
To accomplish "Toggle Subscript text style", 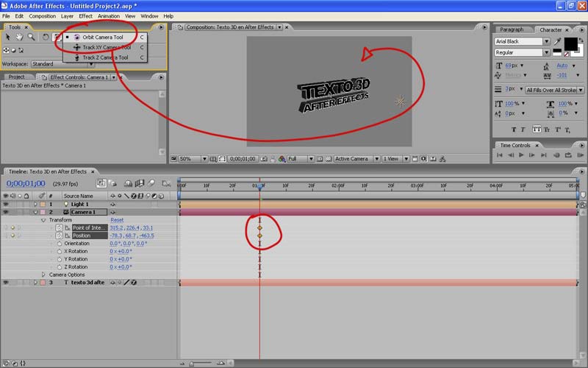I will (x=567, y=130).
